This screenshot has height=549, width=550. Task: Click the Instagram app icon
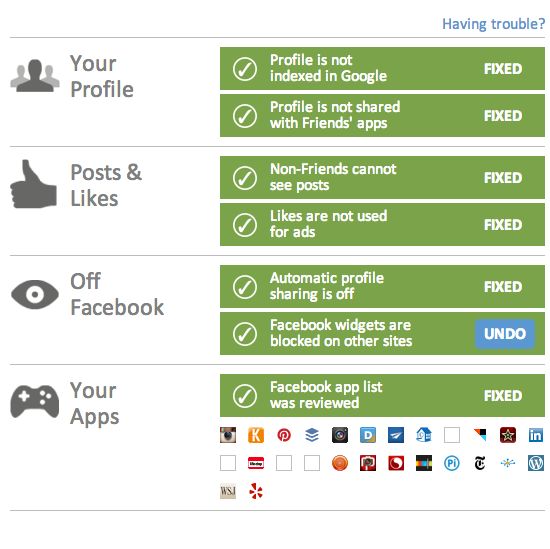tap(228, 435)
